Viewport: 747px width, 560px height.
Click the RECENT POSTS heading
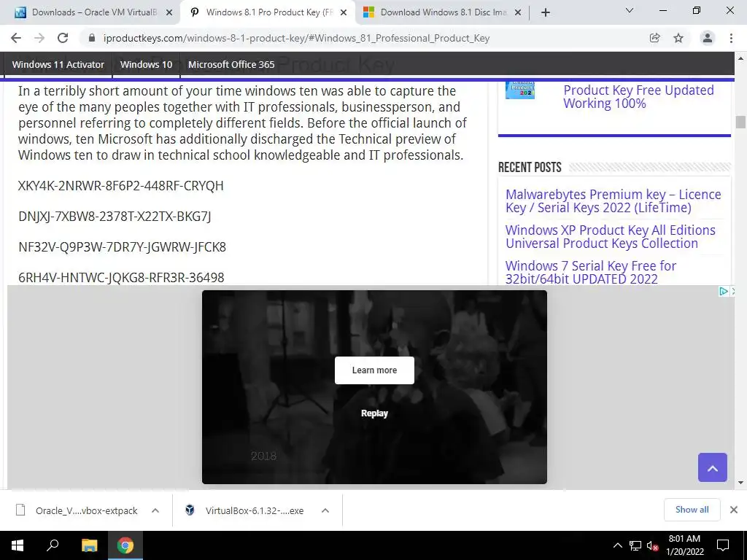(x=530, y=168)
